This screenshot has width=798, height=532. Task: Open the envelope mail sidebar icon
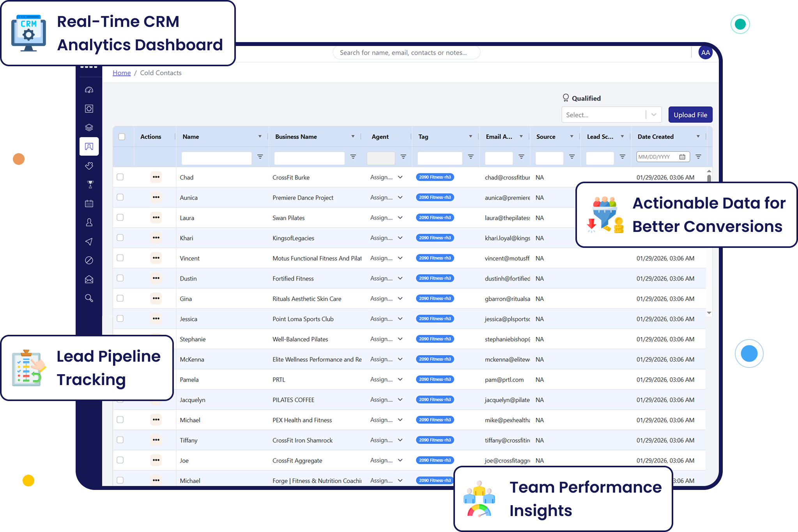[x=89, y=279]
